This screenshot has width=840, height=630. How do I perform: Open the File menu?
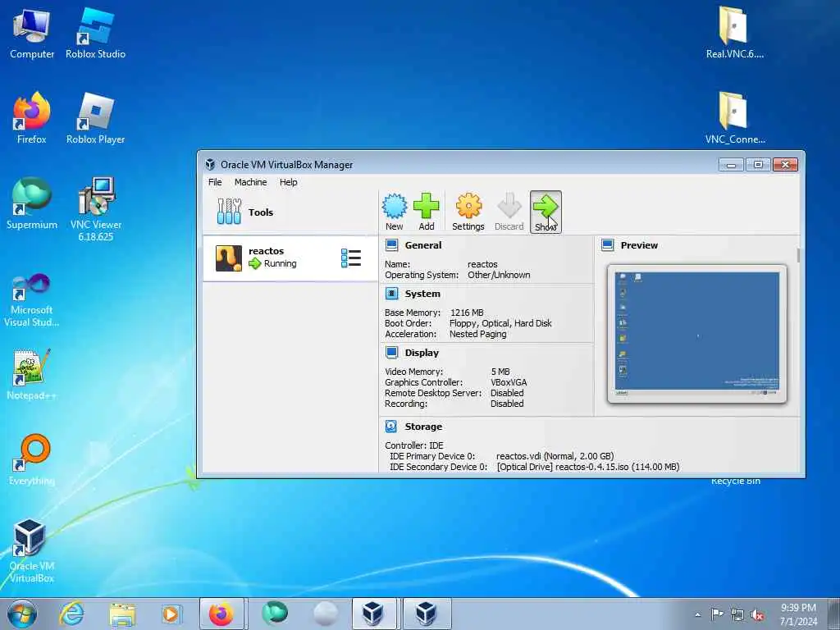point(215,182)
